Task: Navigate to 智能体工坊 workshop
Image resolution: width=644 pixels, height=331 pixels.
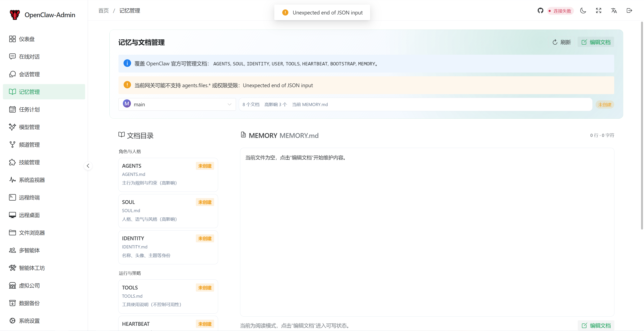Action: click(32, 268)
